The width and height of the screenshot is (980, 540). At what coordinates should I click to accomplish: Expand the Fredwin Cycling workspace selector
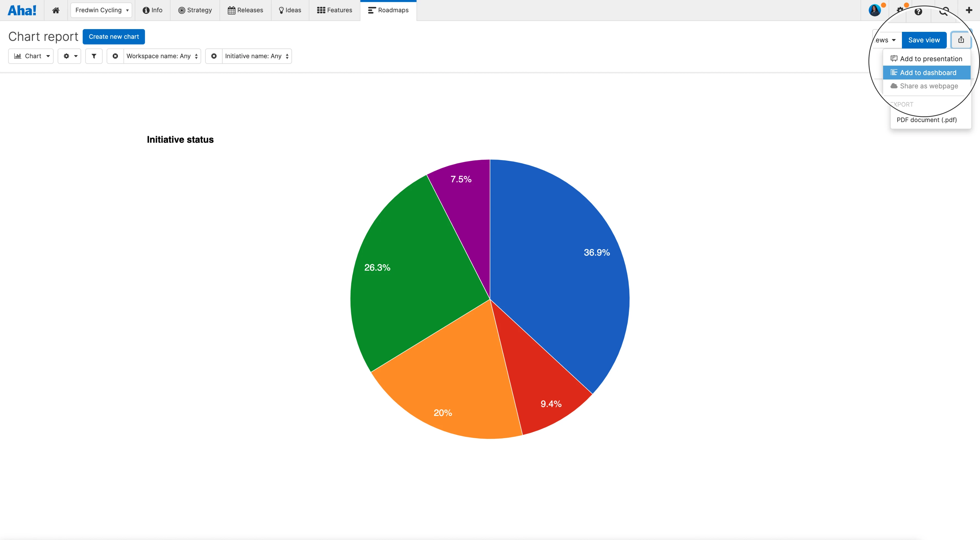pyautogui.click(x=101, y=10)
